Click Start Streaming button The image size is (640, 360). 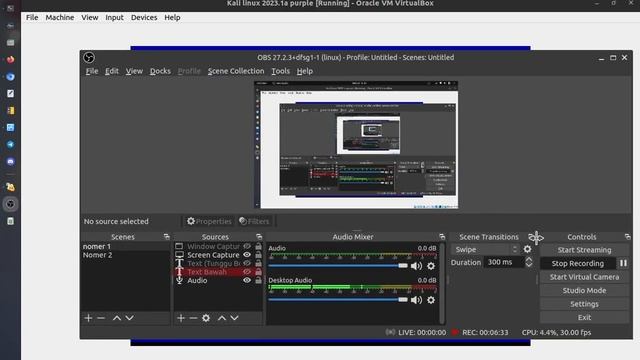(584, 250)
